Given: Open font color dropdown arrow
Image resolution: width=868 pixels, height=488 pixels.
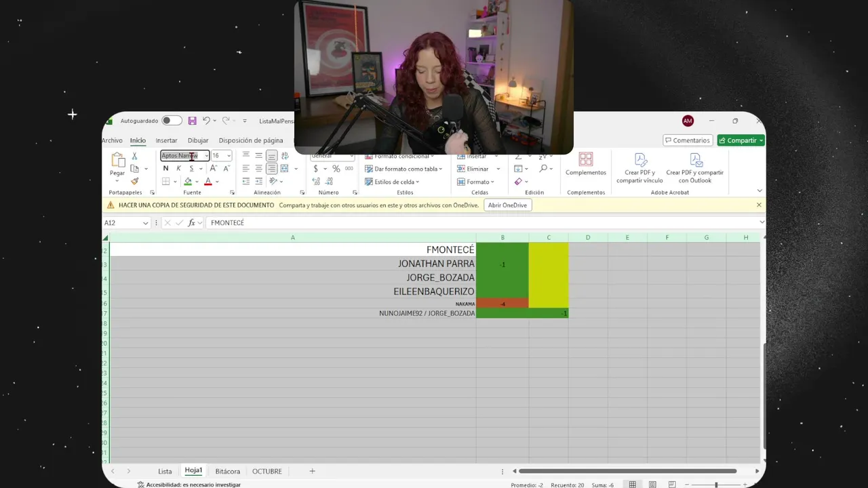Looking at the screenshot, I should point(217,182).
